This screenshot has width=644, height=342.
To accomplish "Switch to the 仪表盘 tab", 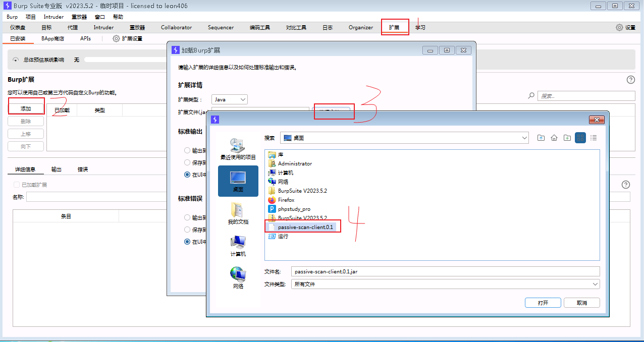I will coord(18,27).
